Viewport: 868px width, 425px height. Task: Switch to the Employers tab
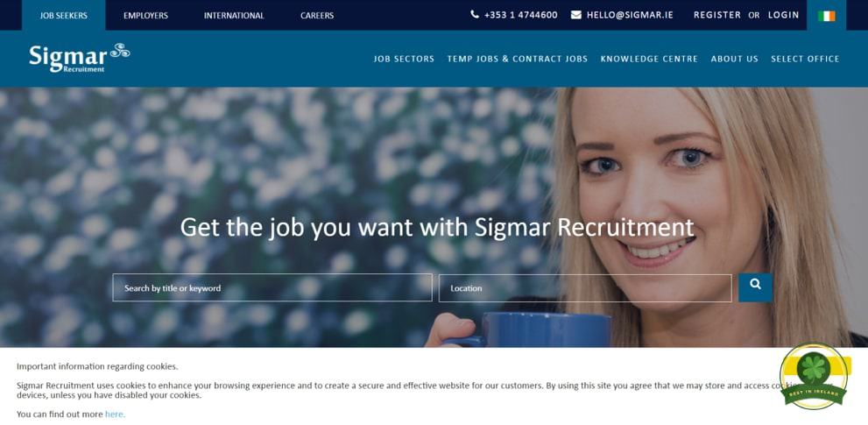point(145,16)
